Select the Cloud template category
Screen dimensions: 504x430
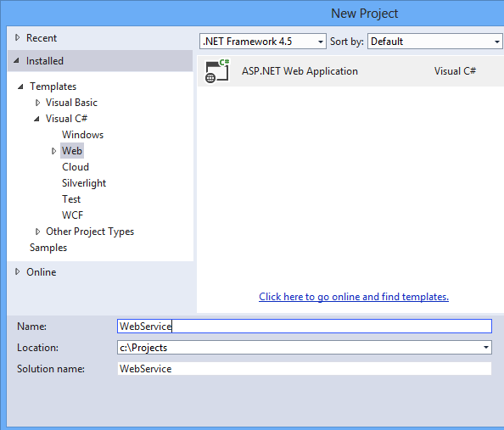click(76, 167)
